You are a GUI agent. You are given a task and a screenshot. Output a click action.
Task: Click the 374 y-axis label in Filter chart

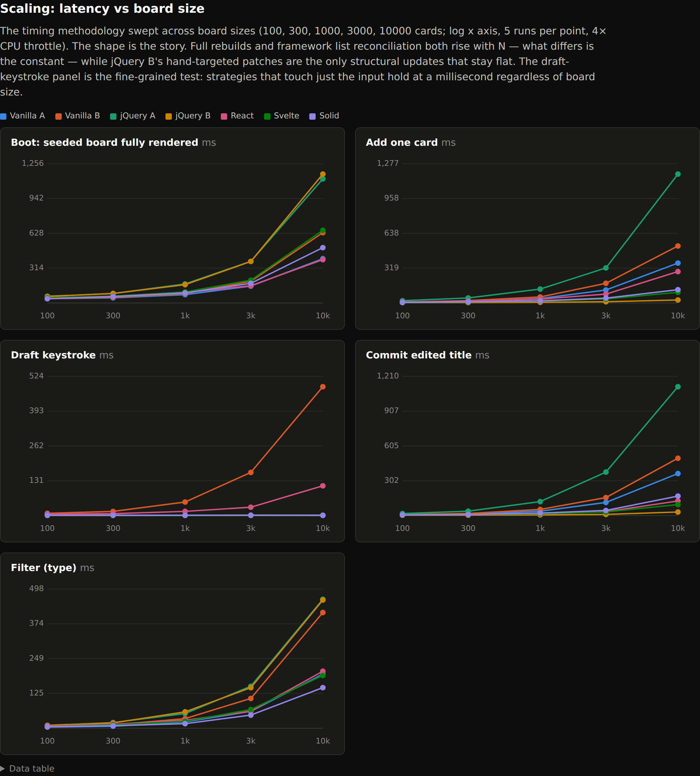pyautogui.click(x=37, y=623)
